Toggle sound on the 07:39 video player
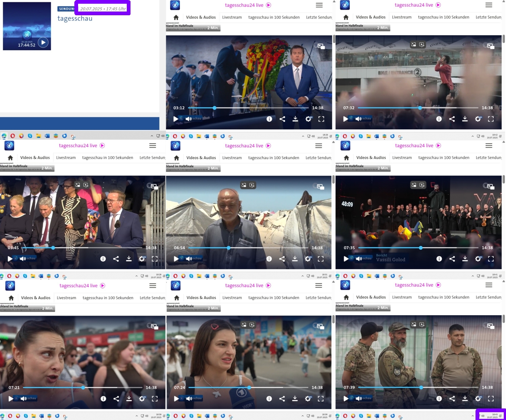The image size is (506, 420). coord(358,398)
